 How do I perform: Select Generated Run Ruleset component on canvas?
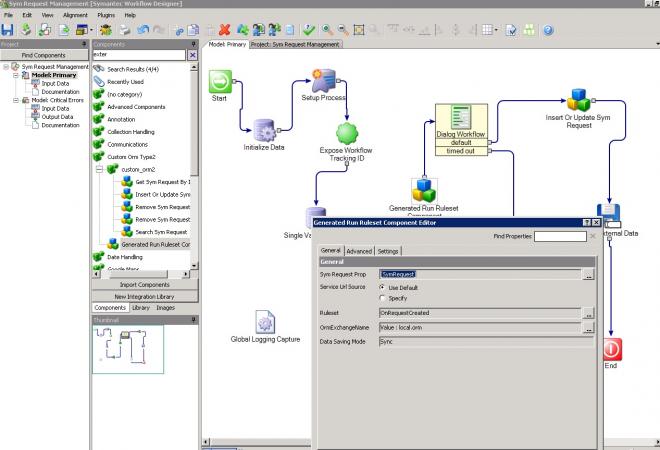click(x=424, y=191)
